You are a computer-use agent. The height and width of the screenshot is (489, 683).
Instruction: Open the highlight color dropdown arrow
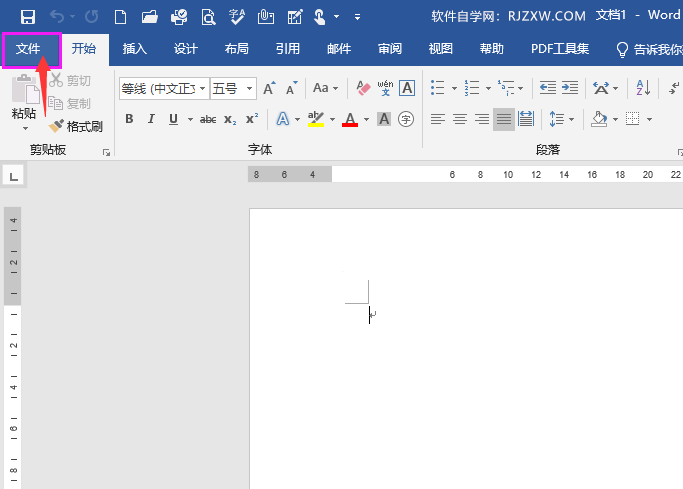[x=332, y=119]
